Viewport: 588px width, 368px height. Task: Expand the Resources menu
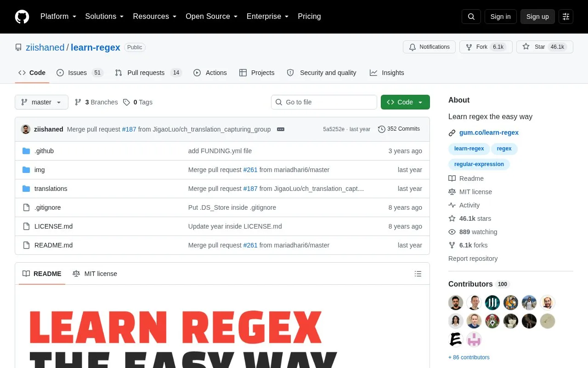click(x=155, y=17)
